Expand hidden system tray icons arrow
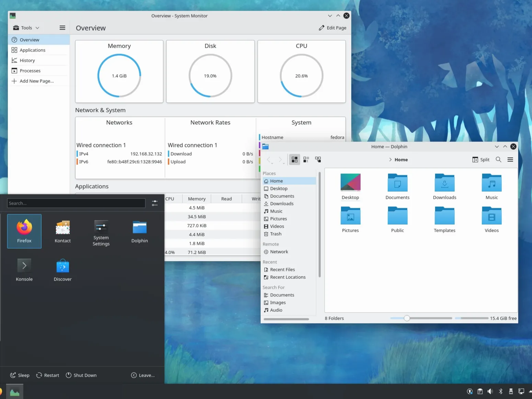Viewport: 532px width, 399px height. point(530,391)
